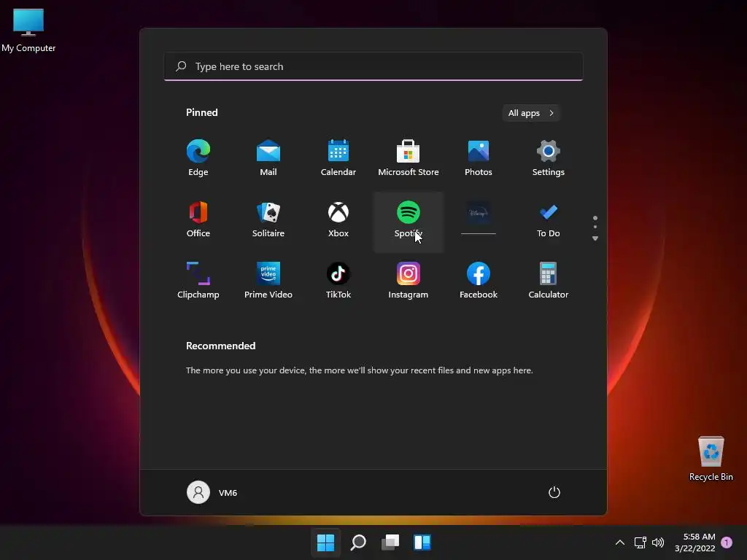This screenshot has height=560, width=747.
Task: Open Solitaire game
Action: pos(268,219)
